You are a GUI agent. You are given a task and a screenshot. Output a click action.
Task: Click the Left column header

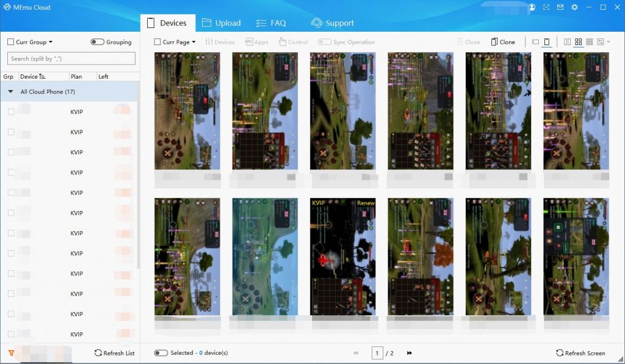(103, 76)
